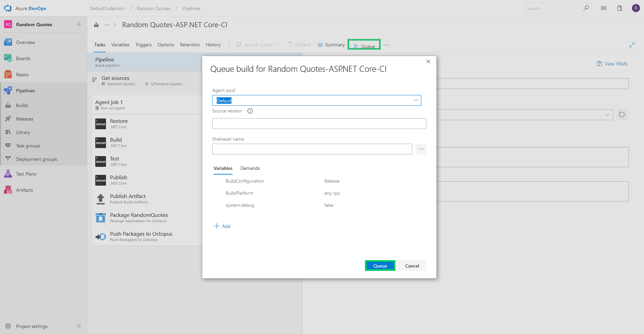The height and width of the screenshot is (334, 644).
Task: Open the toolbar more actions ellipsis
Action: [386, 45]
